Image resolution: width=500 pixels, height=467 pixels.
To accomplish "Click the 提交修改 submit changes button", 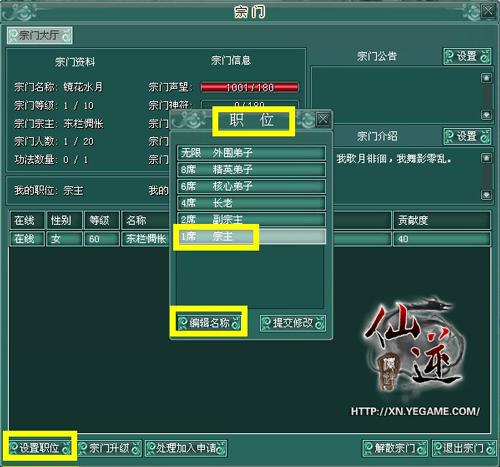I will (293, 323).
